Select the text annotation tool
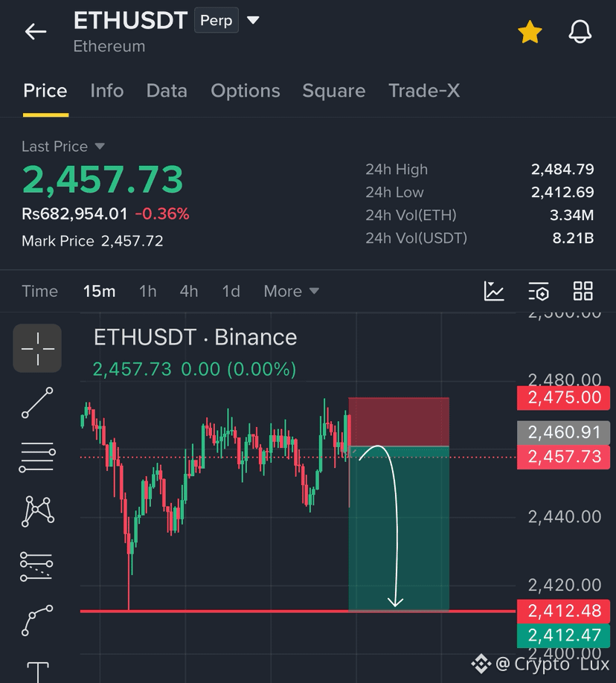 (38, 672)
